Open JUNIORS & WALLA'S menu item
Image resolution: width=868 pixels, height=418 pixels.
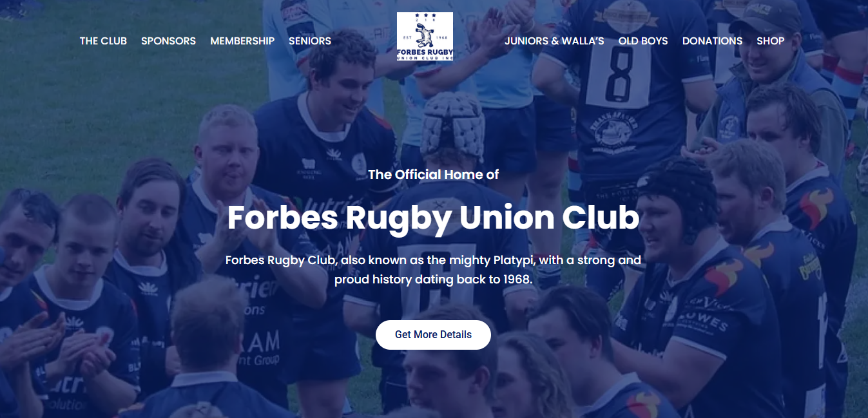click(554, 41)
